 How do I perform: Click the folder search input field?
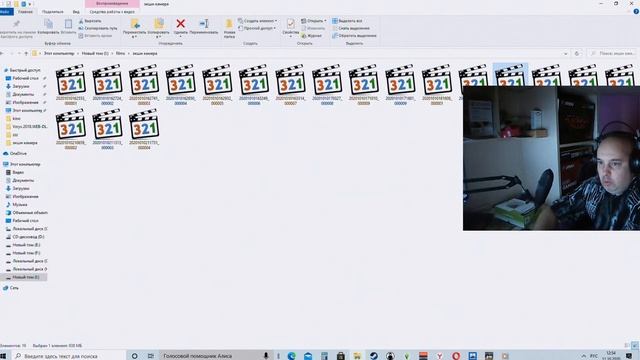tap(613, 53)
